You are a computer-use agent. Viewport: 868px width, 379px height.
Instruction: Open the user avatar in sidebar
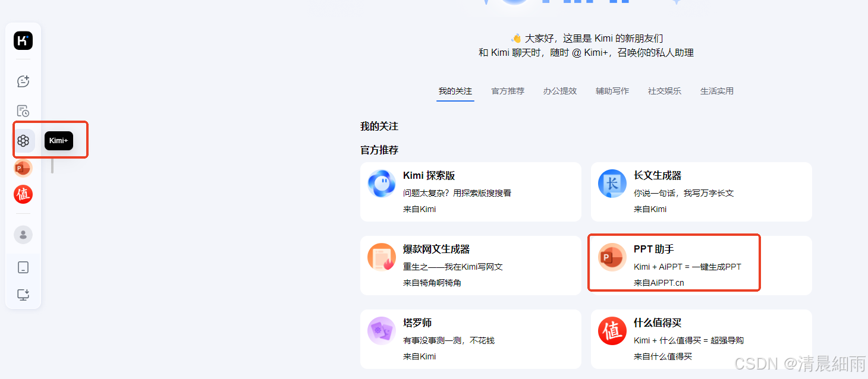pos(23,234)
